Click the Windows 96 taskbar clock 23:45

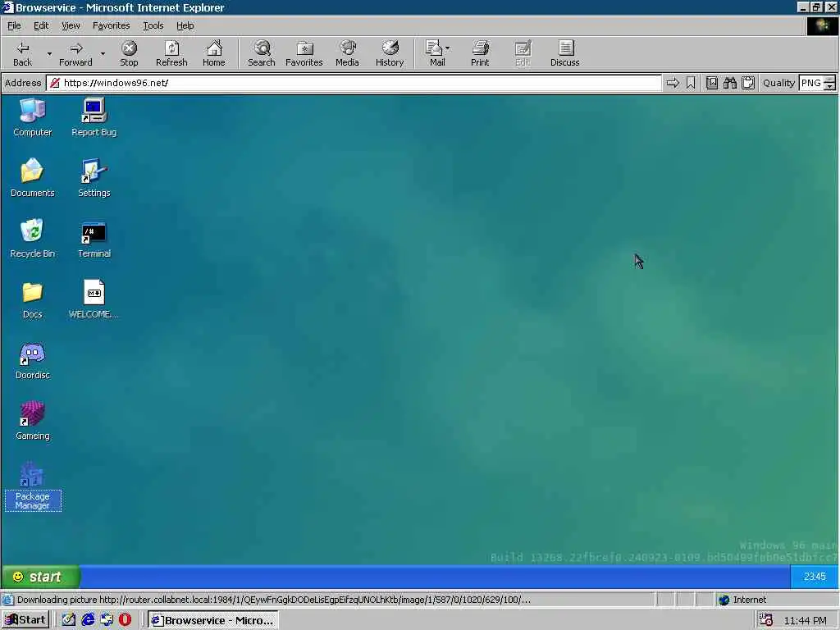click(815, 577)
